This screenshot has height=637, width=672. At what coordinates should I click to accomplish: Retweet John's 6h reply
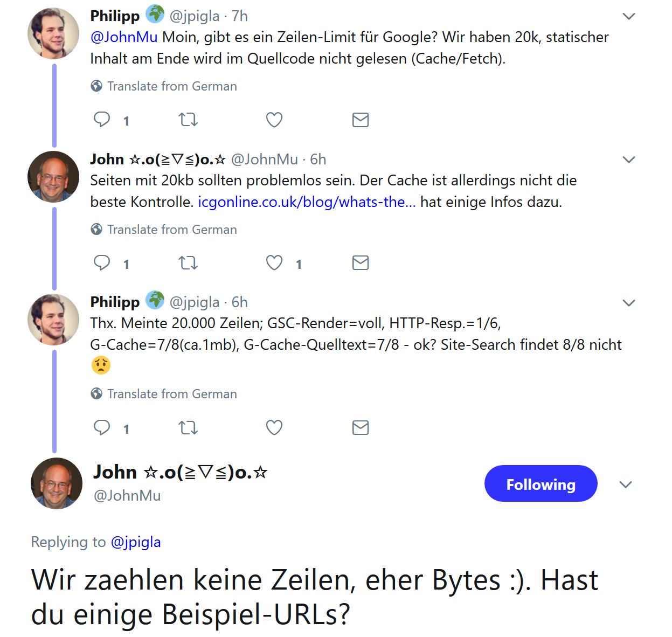[x=188, y=263]
